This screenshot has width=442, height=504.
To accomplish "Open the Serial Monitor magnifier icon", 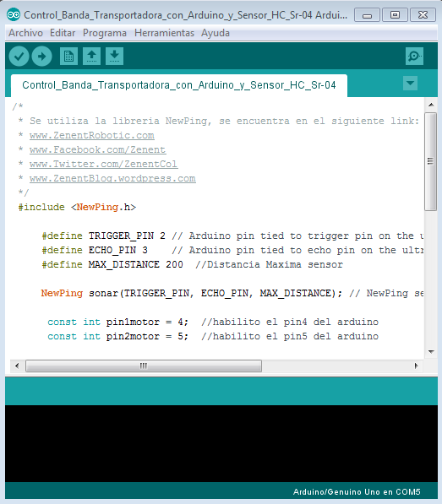I will (x=414, y=57).
